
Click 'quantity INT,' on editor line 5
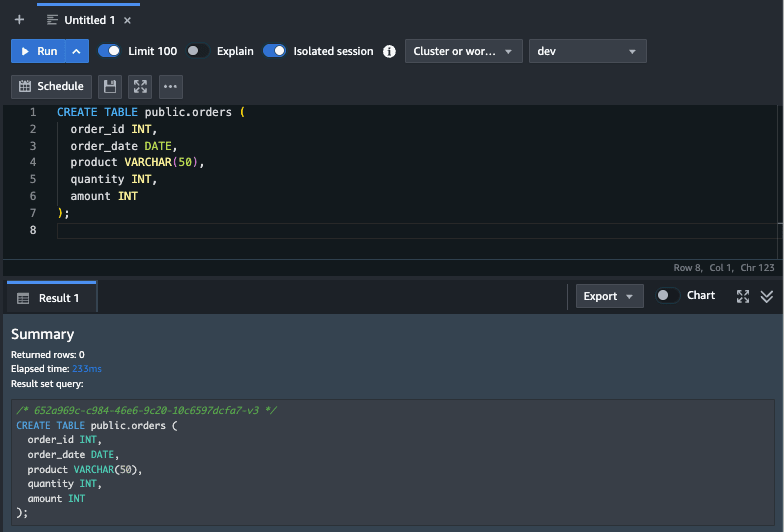click(114, 179)
